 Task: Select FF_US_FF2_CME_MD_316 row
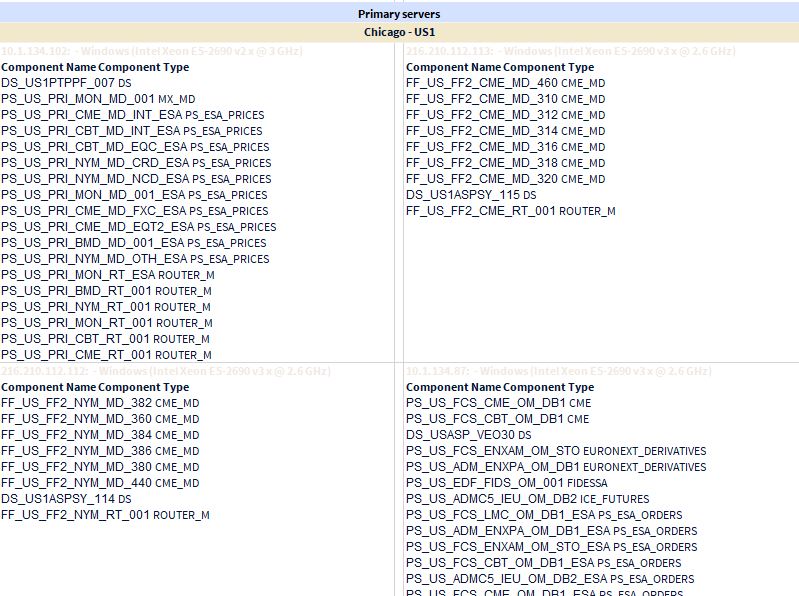[x=505, y=147]
